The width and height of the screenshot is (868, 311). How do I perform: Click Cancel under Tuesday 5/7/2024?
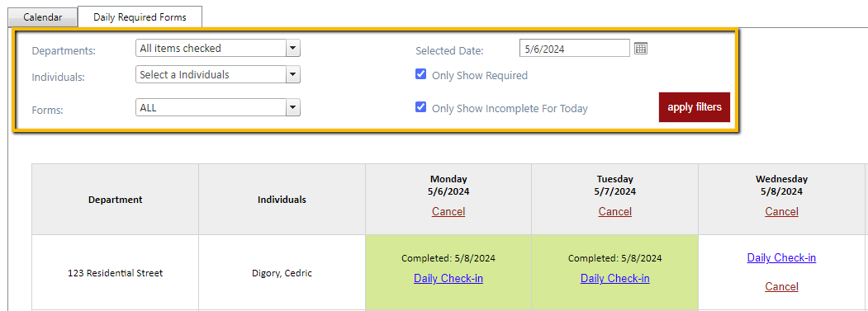click(615, 211)
